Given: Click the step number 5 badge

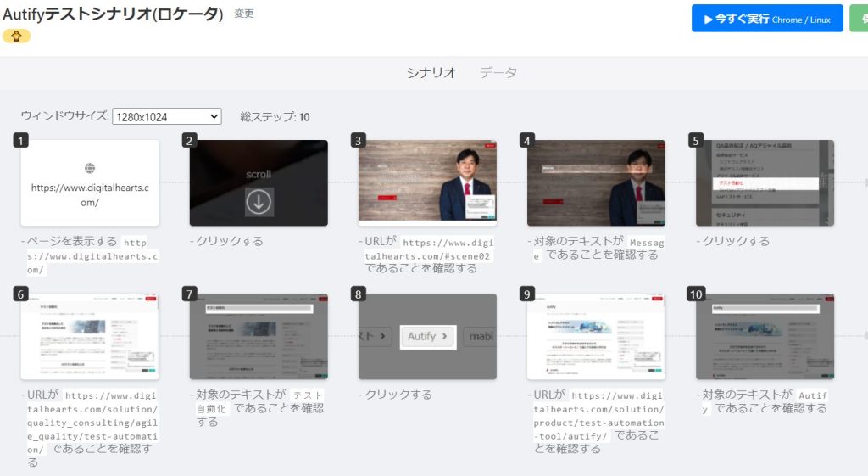Looking at the screenshot, I should tap(696, 140).
